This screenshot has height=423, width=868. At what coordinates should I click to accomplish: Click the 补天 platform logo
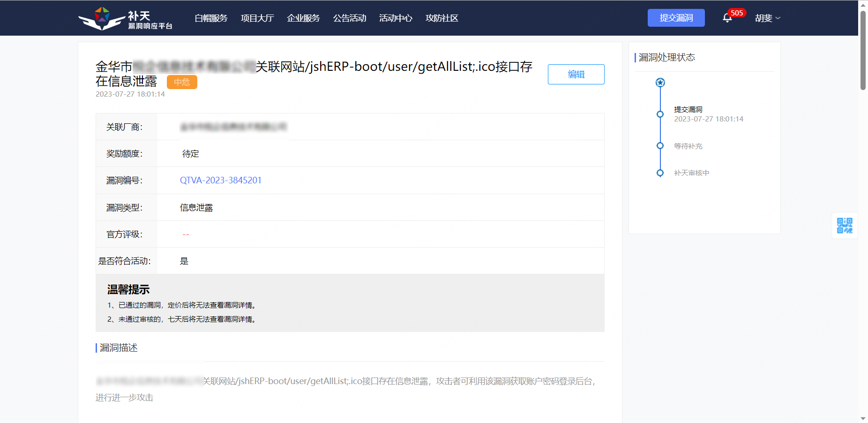[125, 19]
